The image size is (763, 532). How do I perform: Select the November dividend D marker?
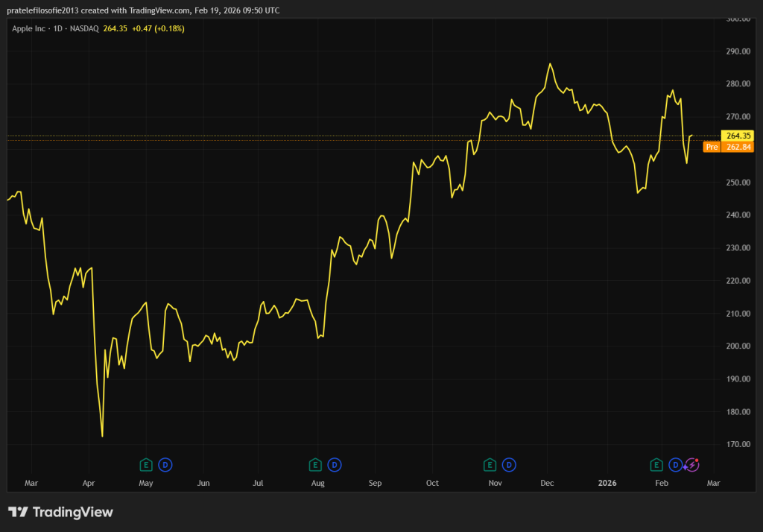pyautogui.click(x=509, y=465)
